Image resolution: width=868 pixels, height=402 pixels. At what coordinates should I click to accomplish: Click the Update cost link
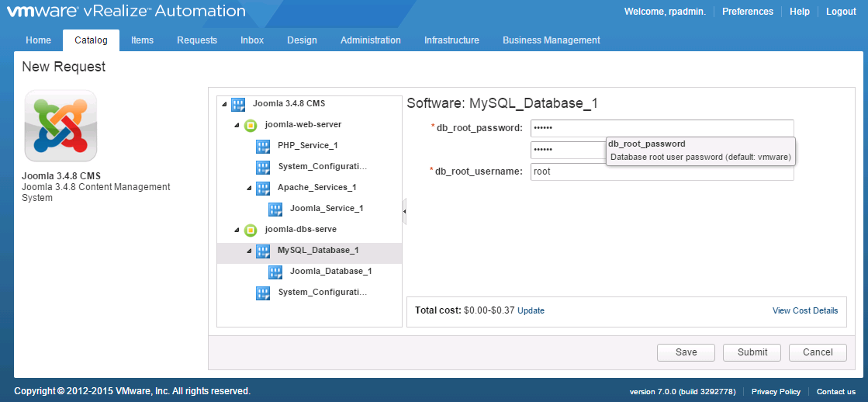click(531, 310)
